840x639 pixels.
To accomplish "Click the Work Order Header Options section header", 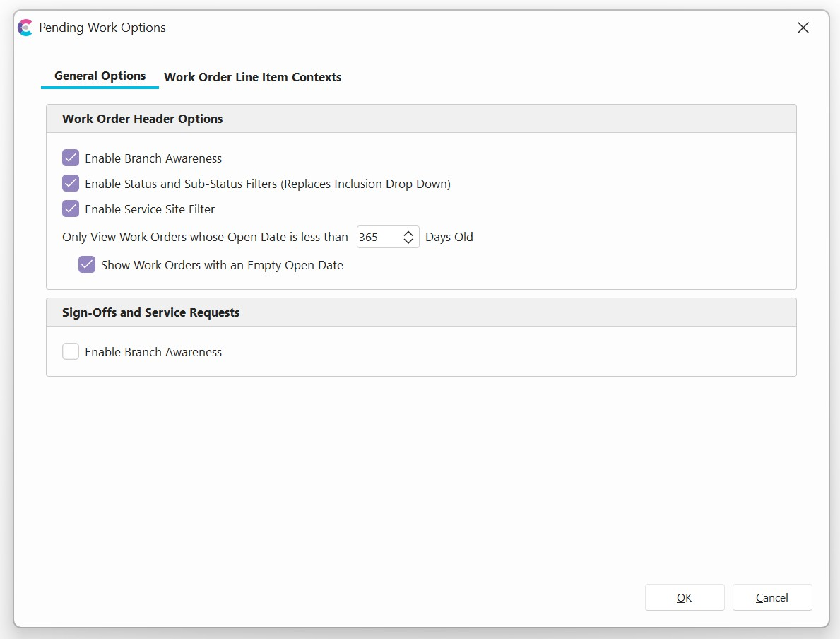I will pyautogui.click(x=142, y=119).
